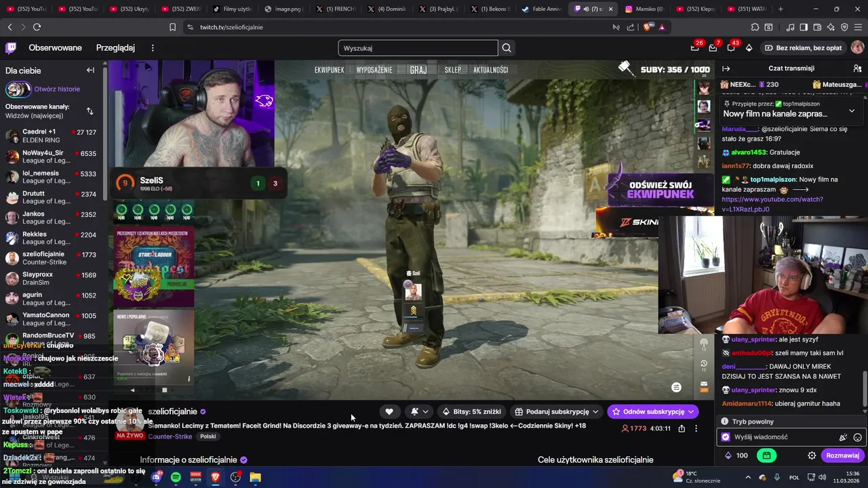The width and height of the screenshot is (868, 488).
Task: Open the Counter-Strike category link under stream
Action: click(170, 436)
